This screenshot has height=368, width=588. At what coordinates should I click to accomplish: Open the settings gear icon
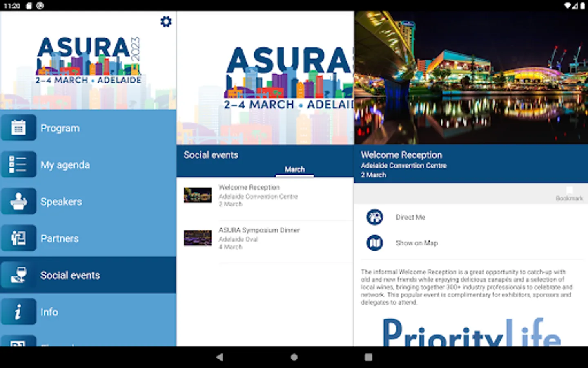pos(166,22)
